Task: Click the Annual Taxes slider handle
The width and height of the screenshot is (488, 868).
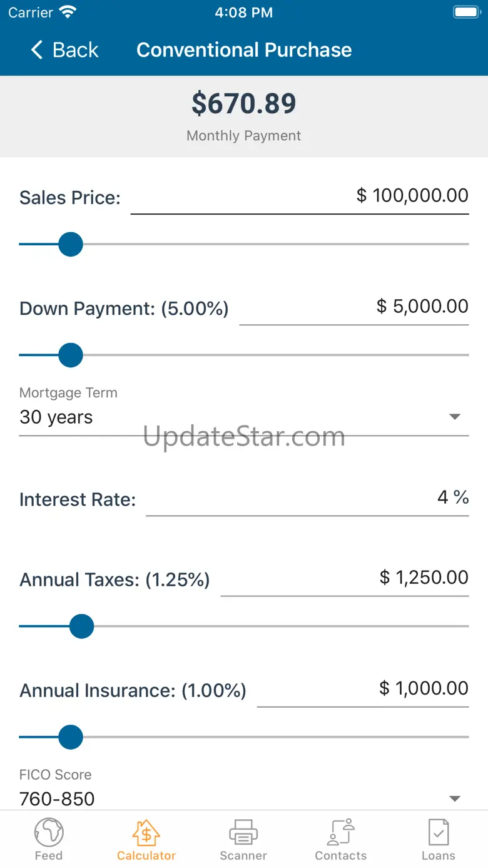Action: [81, 626]
